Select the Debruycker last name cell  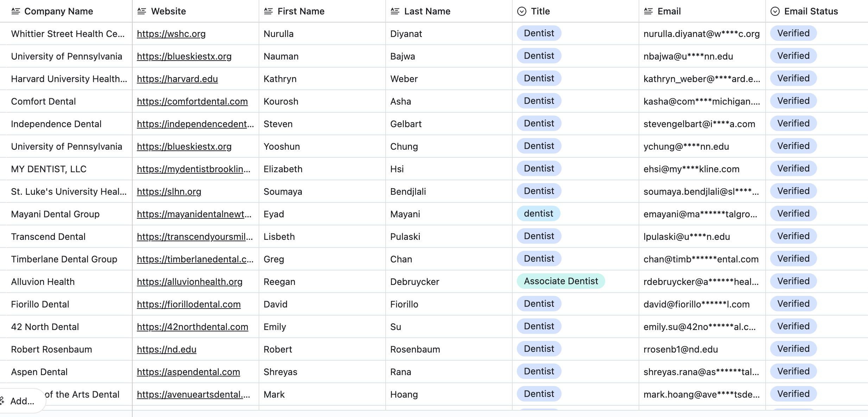414,282
